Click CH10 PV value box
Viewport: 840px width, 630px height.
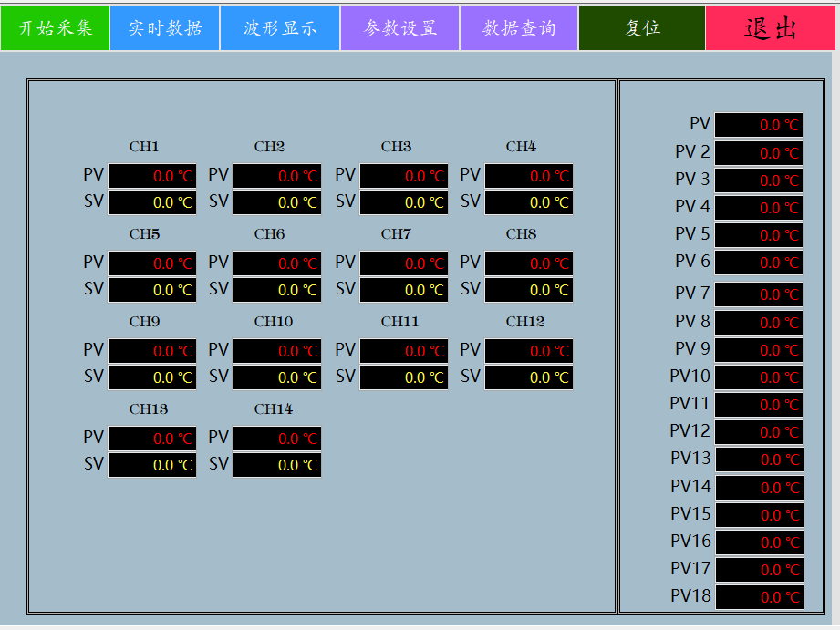277,350
